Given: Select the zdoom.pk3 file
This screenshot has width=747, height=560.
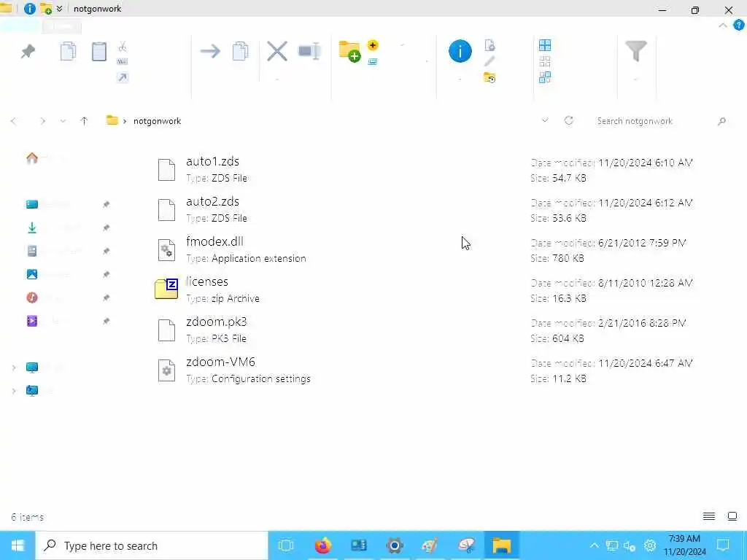Looking at the screenshot, I should (426, 330).
